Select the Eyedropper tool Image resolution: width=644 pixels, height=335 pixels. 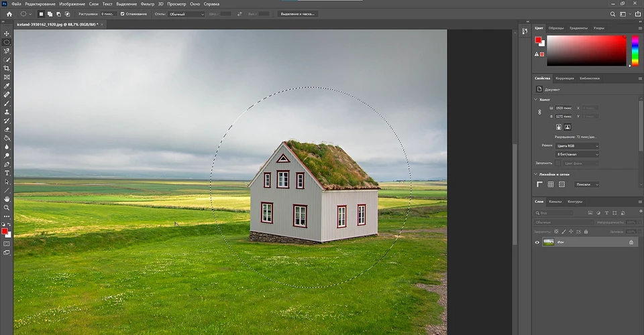7,86
